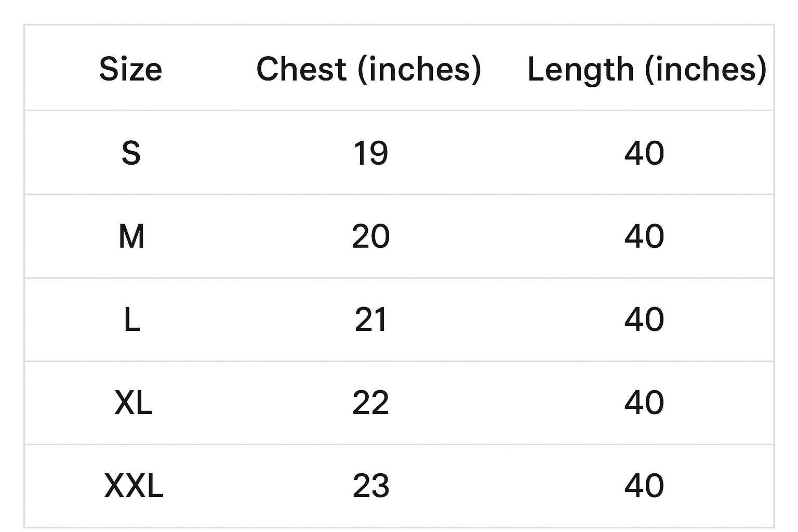The width and height of the screenshot is (798, 532).
Task: Select the L size cell
Action: [132, 320]
